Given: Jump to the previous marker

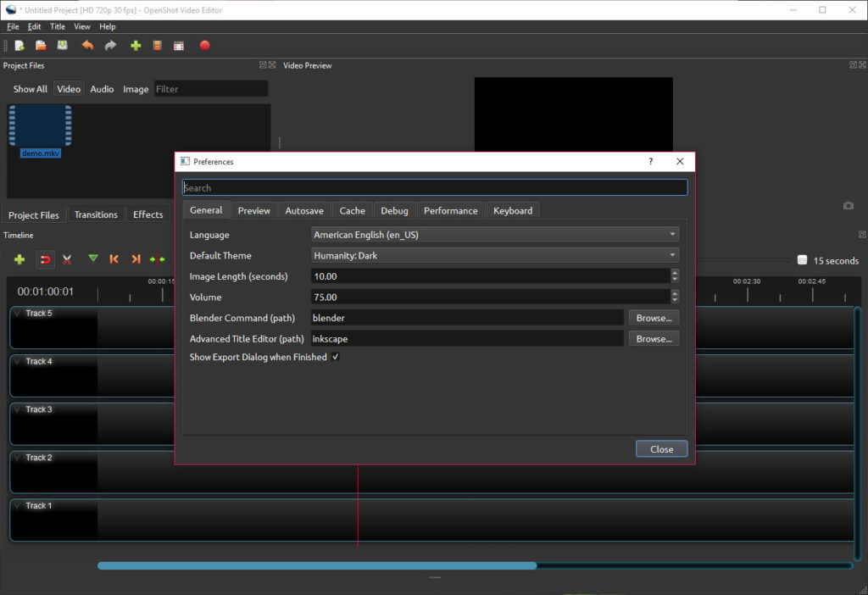Looking at the screenshot, I should (114, 259).
